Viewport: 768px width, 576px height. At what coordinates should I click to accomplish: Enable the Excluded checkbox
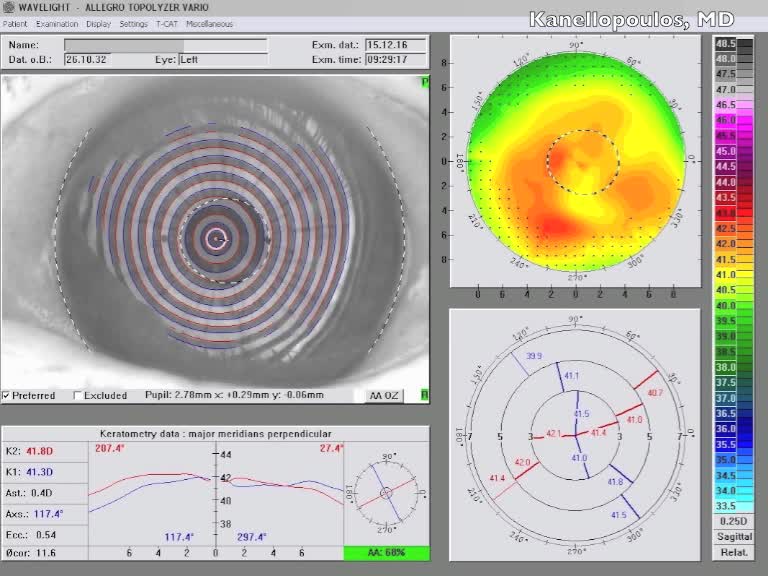tap(79, 396)
